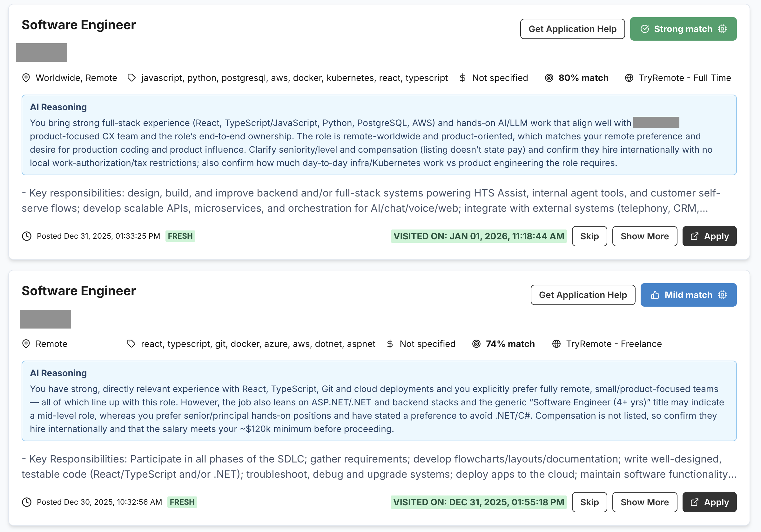The height and width of the screenshot is (532, 761).
Task: Apply to the 74% match job
Action: click(709, 502)
